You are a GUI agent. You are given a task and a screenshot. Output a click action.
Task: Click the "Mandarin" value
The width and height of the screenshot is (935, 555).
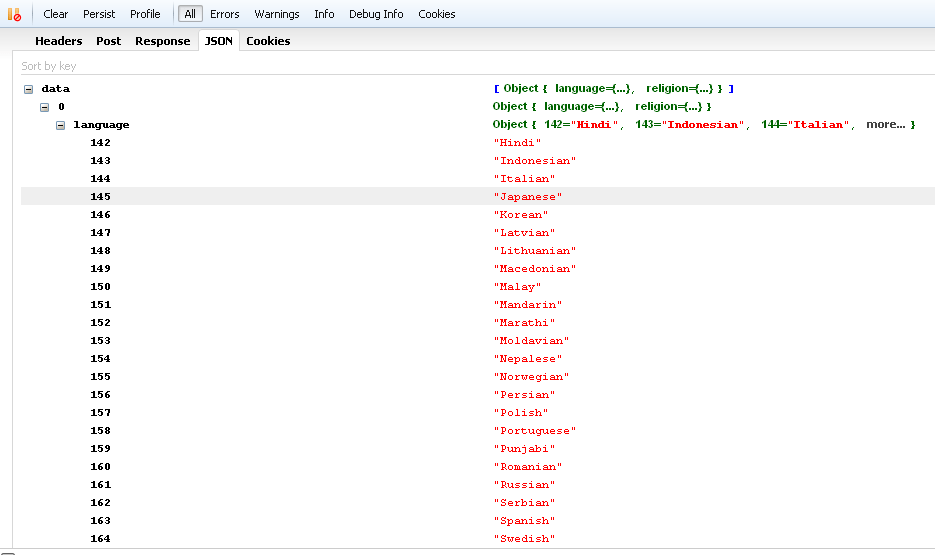tap(528, 304)
